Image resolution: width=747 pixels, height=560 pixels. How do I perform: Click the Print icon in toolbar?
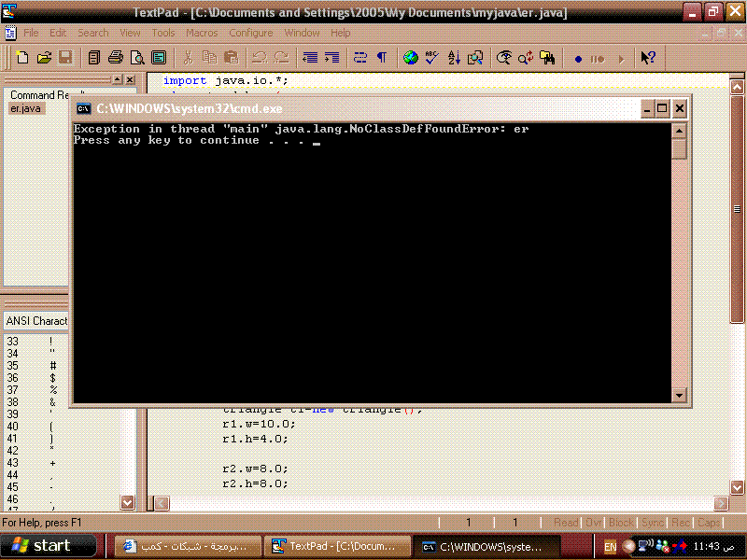[x=115, y=58]
